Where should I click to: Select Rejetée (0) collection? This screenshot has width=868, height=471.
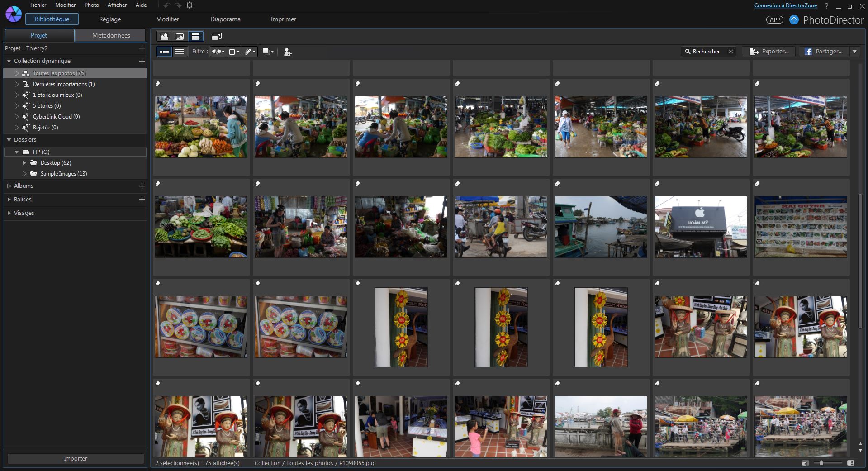(x=45, y=128)
